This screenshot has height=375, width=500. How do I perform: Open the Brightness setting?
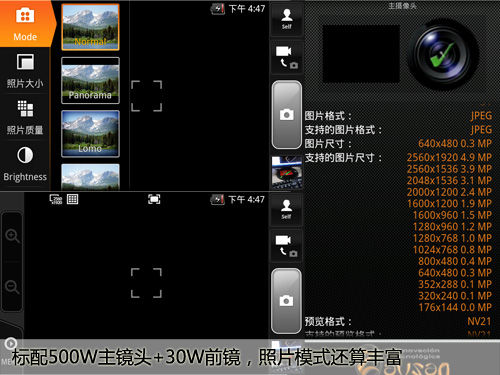point(25,164)
